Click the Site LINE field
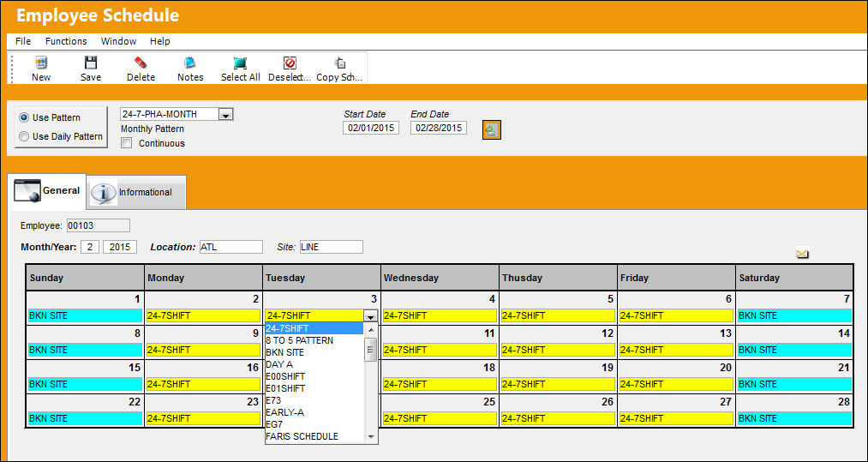Screen dimensions: 868x462 [x=331, y=247]
